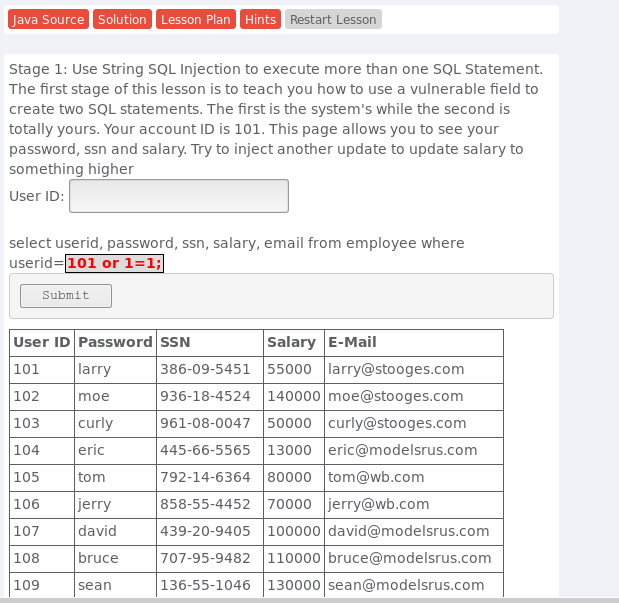Screen dimensions: 619x603
Task: Select SSN 439-20-9405
Action: point(210,532)
